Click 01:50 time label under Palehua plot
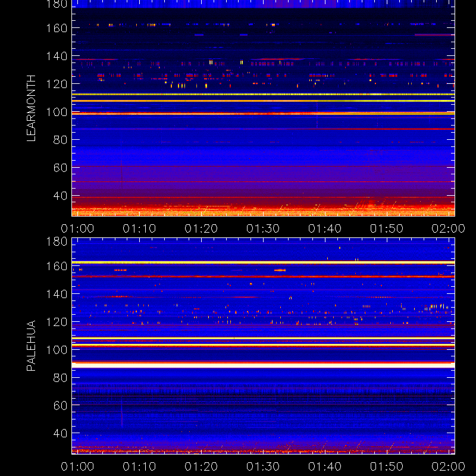 click(x=387, y=466)
